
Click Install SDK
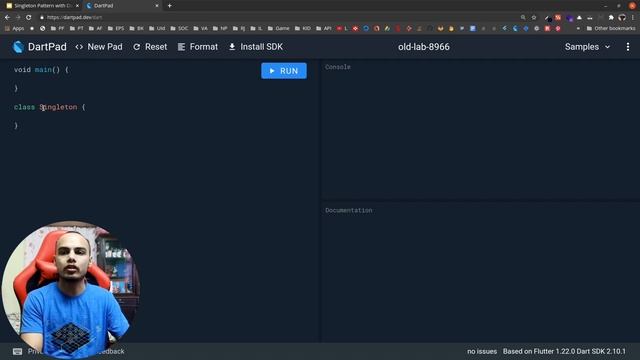coord(256,47)
